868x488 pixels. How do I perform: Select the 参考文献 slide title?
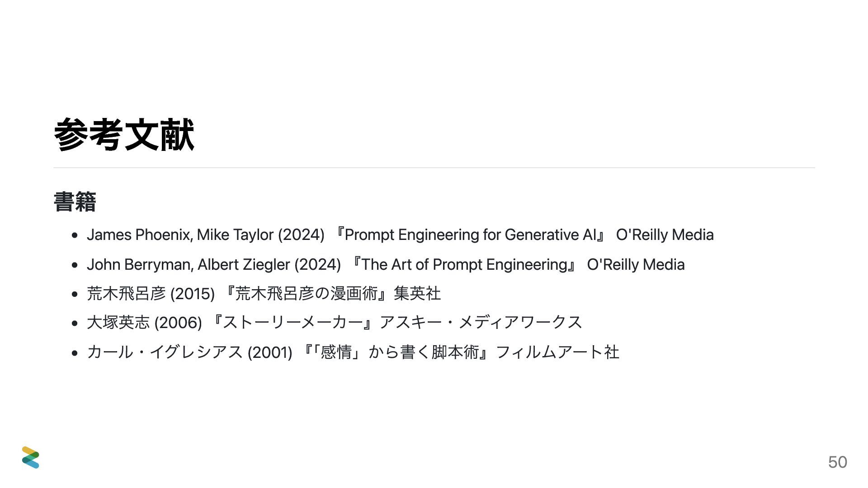pos(124,135)
